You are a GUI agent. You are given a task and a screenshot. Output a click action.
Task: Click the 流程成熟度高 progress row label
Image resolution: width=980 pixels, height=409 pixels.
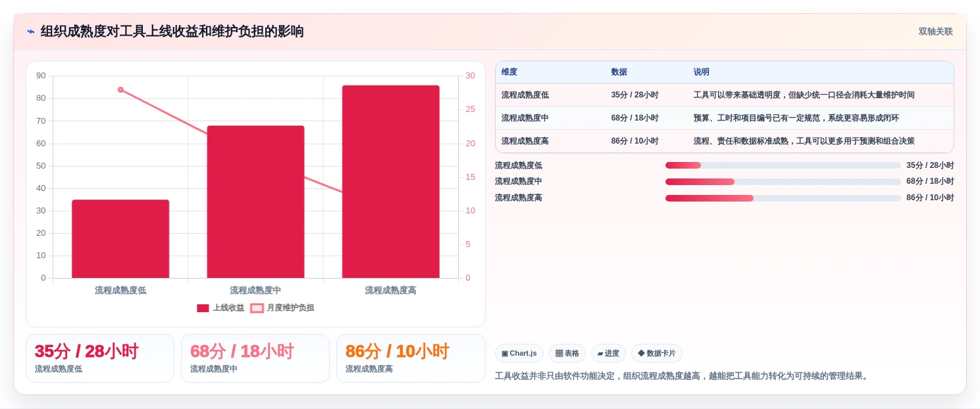point(519,198)
